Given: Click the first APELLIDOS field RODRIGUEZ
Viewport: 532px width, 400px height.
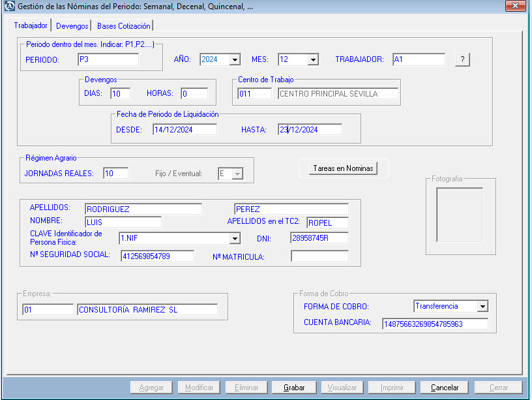Looking at the screenshot, I should [x=143, y=209].
